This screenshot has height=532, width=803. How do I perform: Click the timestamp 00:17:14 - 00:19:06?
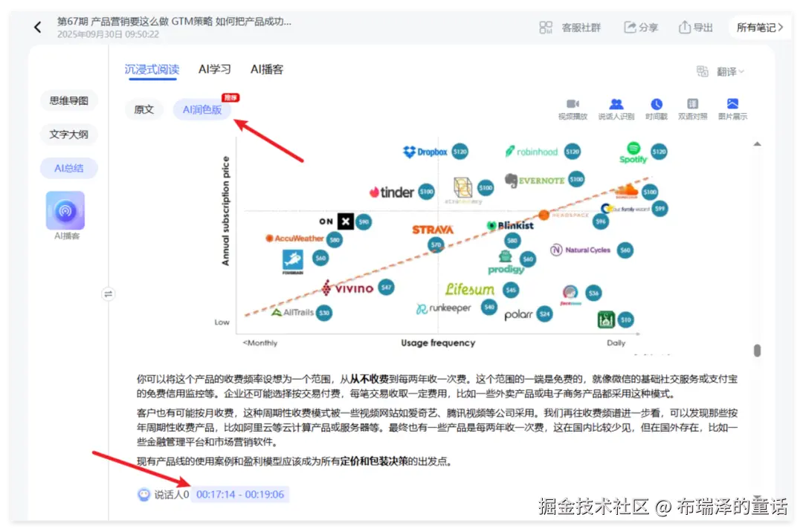(x=239, y=494)
